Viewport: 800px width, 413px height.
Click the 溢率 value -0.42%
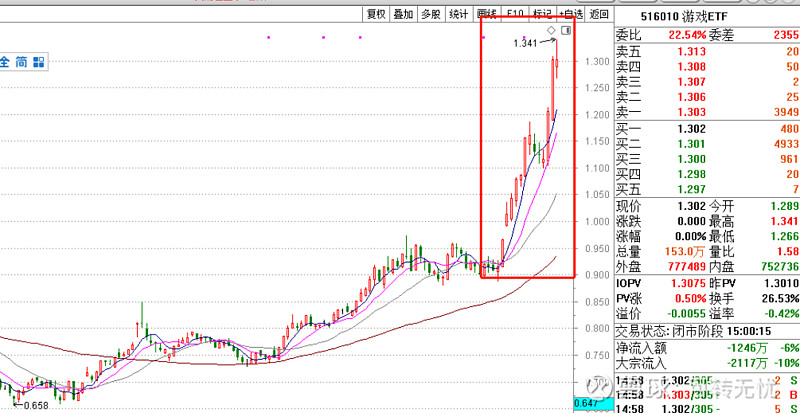[782, 313]
